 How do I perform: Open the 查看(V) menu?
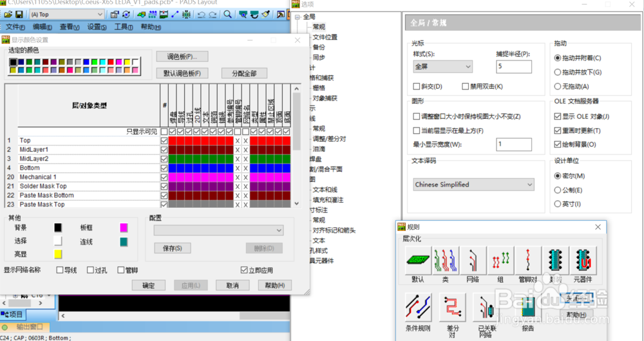tap(70, 27)
